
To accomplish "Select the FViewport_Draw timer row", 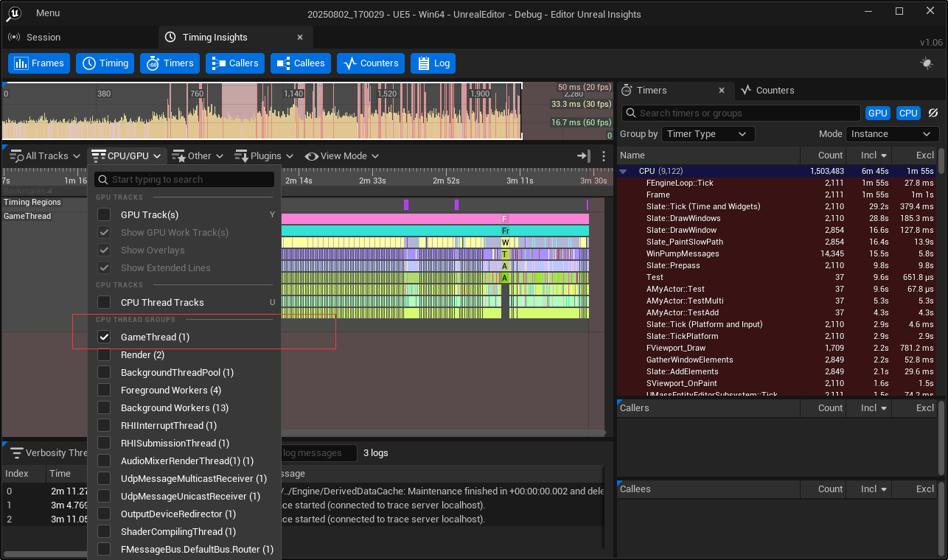I will pos(777,349).
